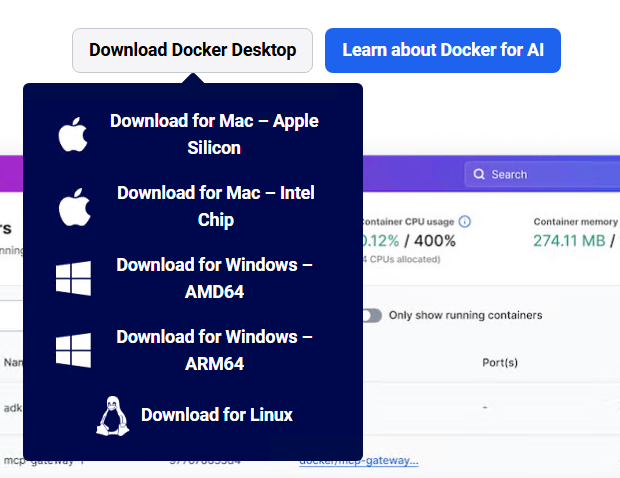Screen dimensions: 620x478
Task: Collapse the Download Docker Desktop dropdown
Action: click(x=192, y=50)
